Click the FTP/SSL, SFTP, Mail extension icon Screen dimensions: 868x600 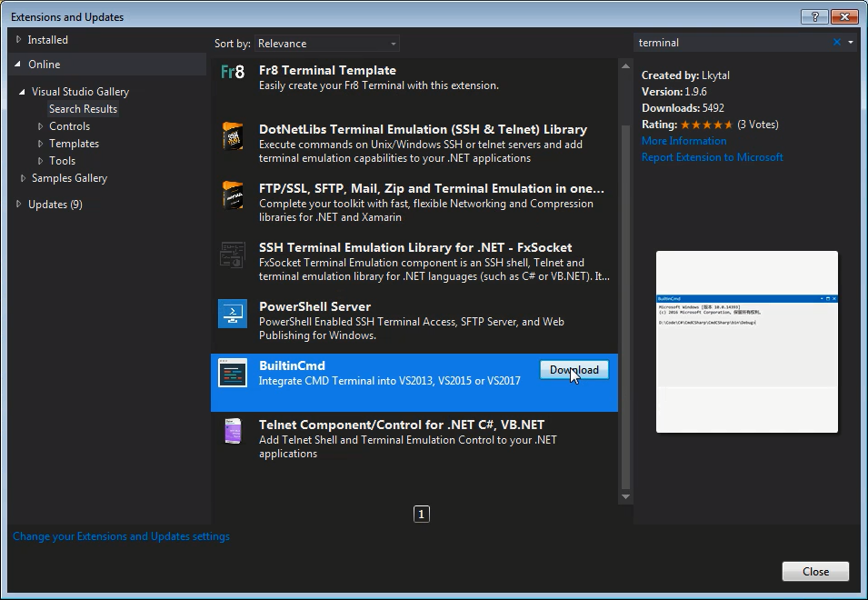233,195
